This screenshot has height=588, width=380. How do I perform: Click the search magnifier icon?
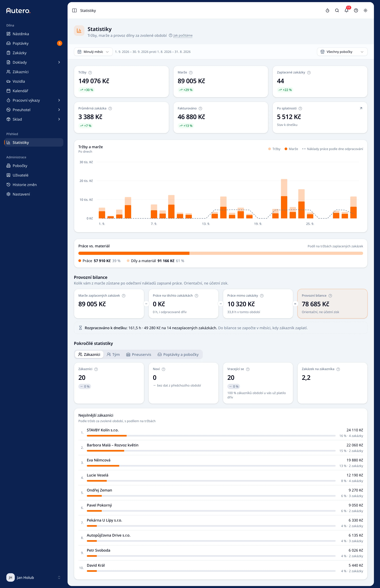(x=337, y=10)
